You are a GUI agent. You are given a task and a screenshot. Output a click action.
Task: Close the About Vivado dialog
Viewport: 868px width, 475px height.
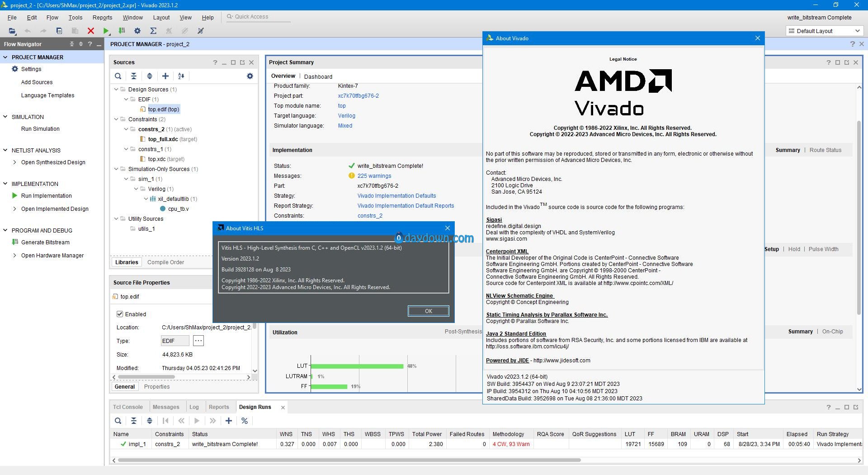[758, 38]
